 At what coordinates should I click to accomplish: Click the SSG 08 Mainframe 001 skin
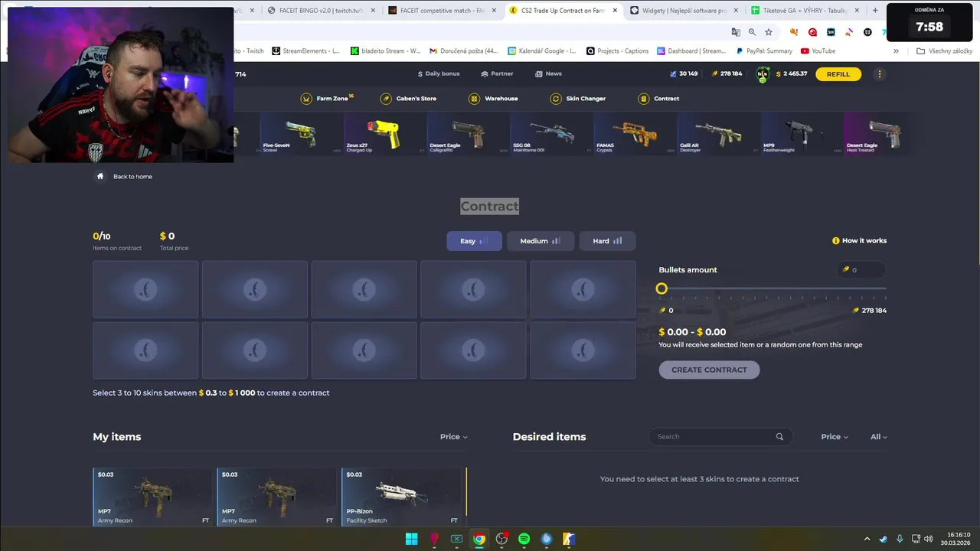pyautogui.click(x=552, y=134)
